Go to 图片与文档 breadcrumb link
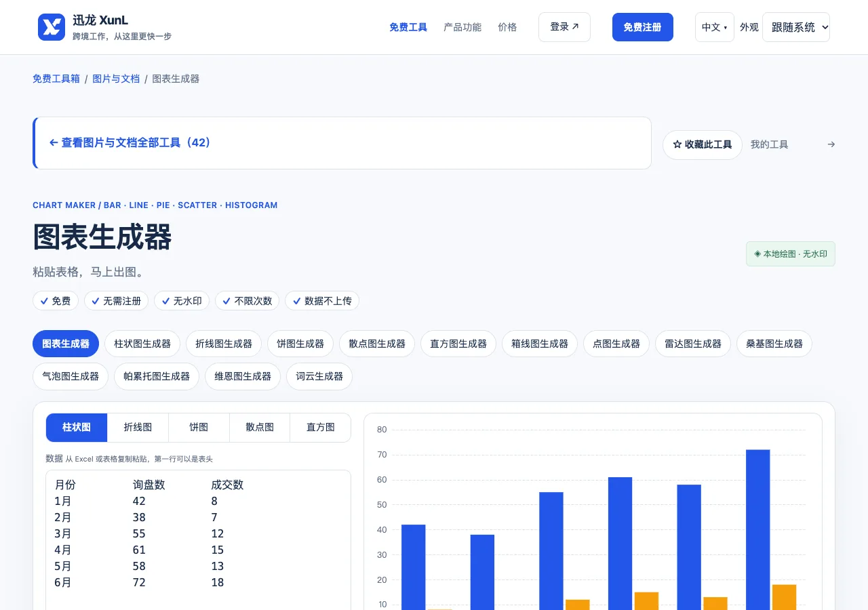868x610 pixels. point(116,79)
